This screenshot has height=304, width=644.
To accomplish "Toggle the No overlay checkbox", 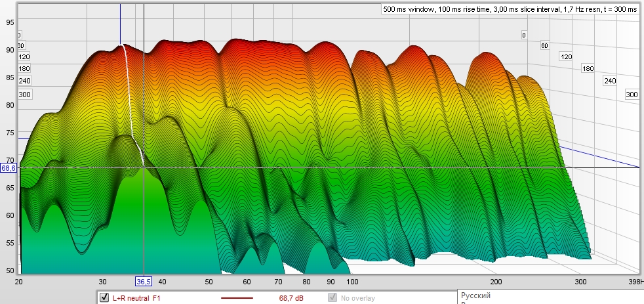I will (x=332, y=298).
